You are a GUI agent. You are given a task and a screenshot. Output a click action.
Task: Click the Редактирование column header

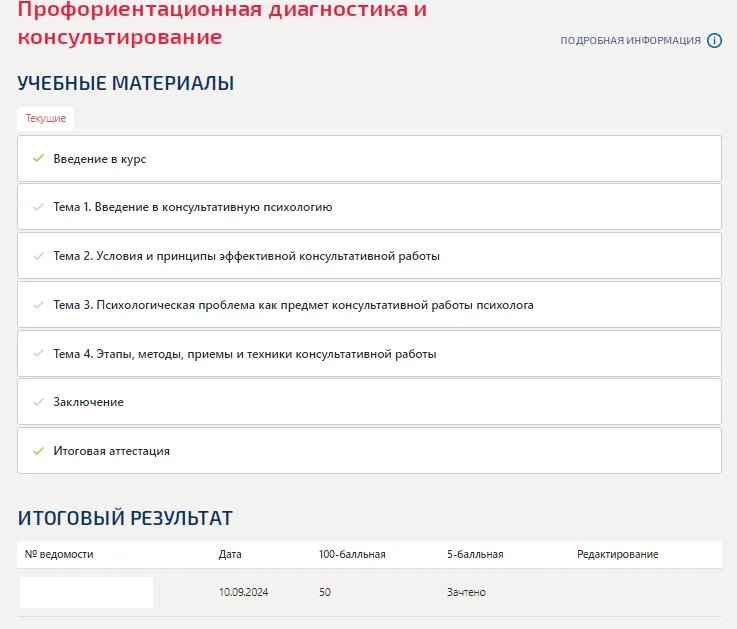(x=618, y=554)
